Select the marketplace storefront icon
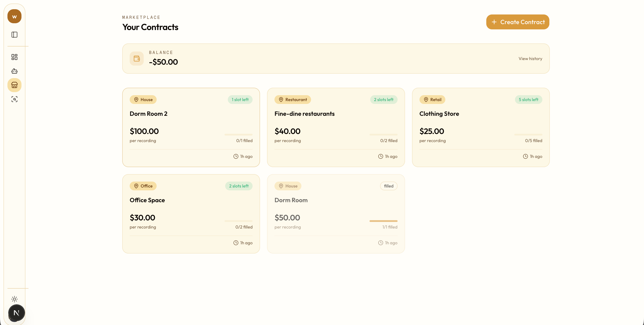Image resolution: width=644 pixels, height=325 pixels. (x=14, y=85)
